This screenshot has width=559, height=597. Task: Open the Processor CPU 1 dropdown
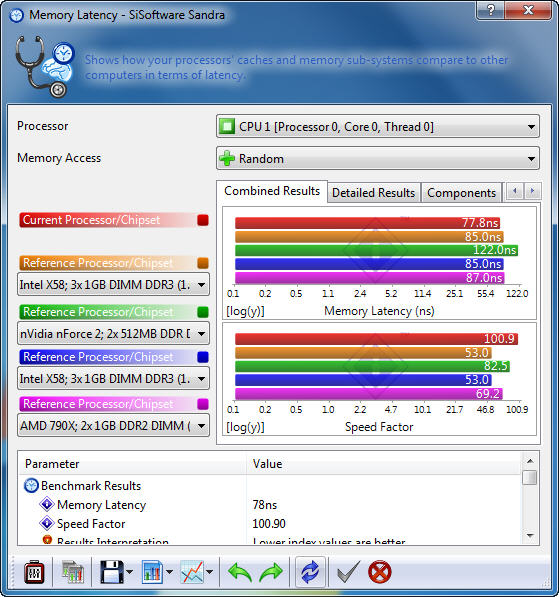(x=378, y=126)
